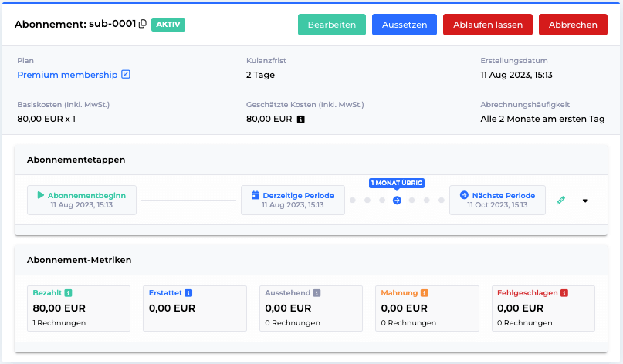Show Fehlgeschlagen metric info icon

coord(564,293)
